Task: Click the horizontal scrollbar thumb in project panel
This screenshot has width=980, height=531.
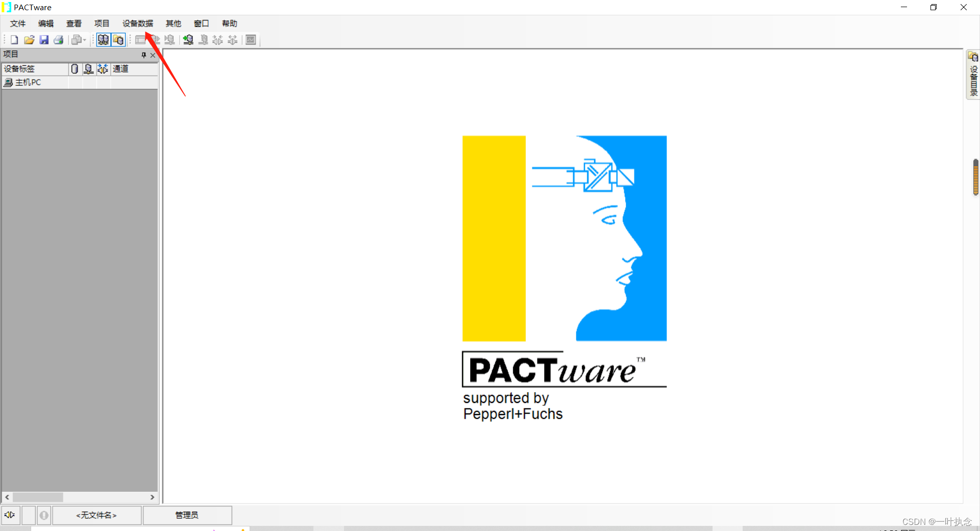Action: tap(38, 497)
